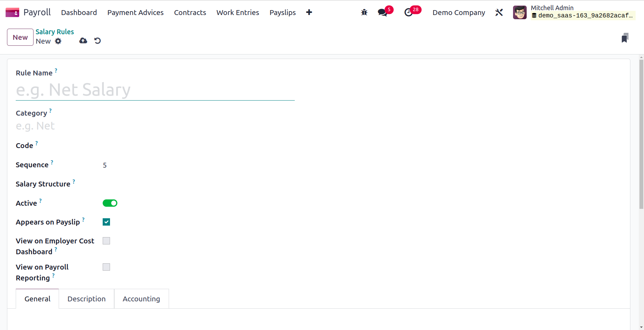The width and height of the screenshot is (644, 330).
Task: Discard changes with the undo arrow icon
Action: point(97,41)
